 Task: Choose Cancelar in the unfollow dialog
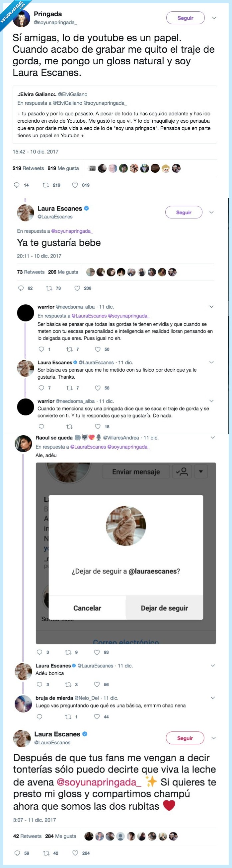(x=87, y=608)
